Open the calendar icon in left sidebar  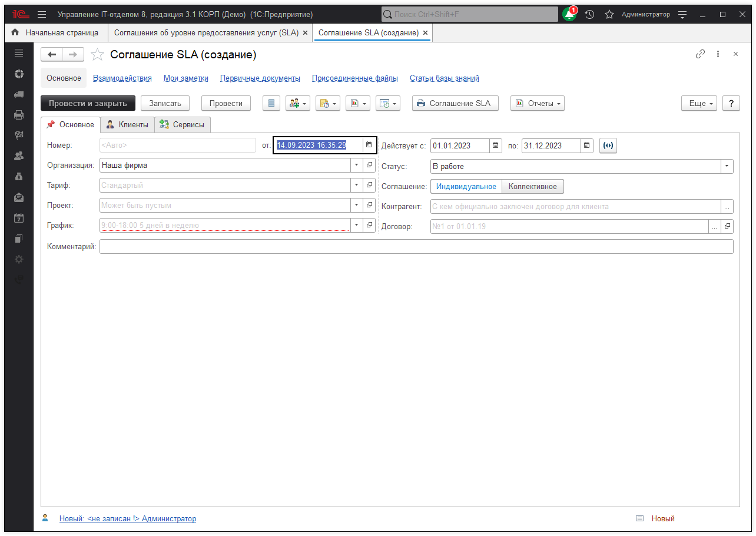19,218
